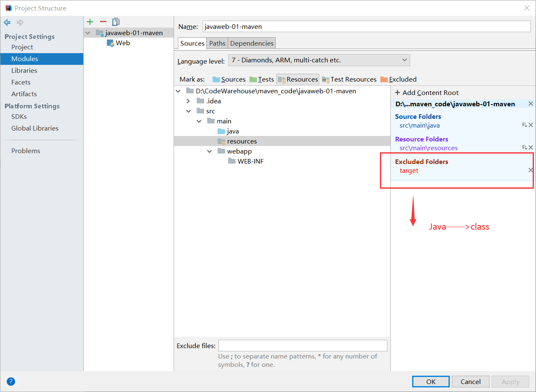Click the content root path header
Viewport: 536px width, 392px height.
[x=455, y=104]
